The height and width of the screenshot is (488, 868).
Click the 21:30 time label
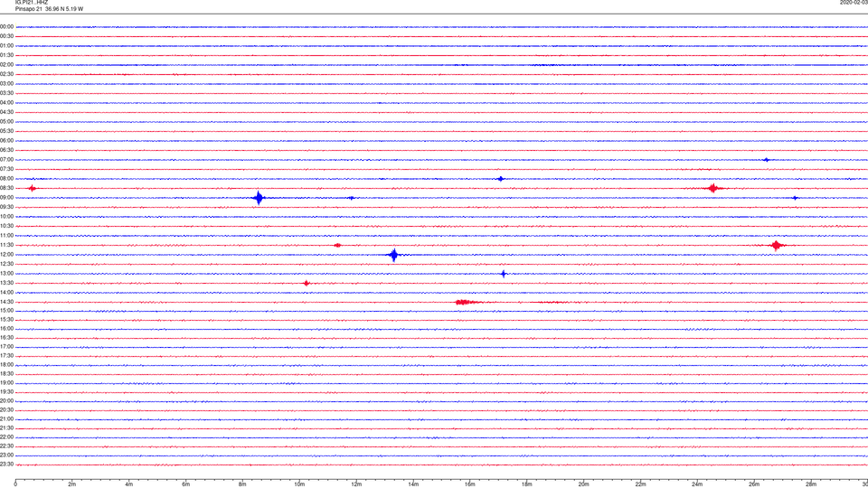[x=6, y=428]
